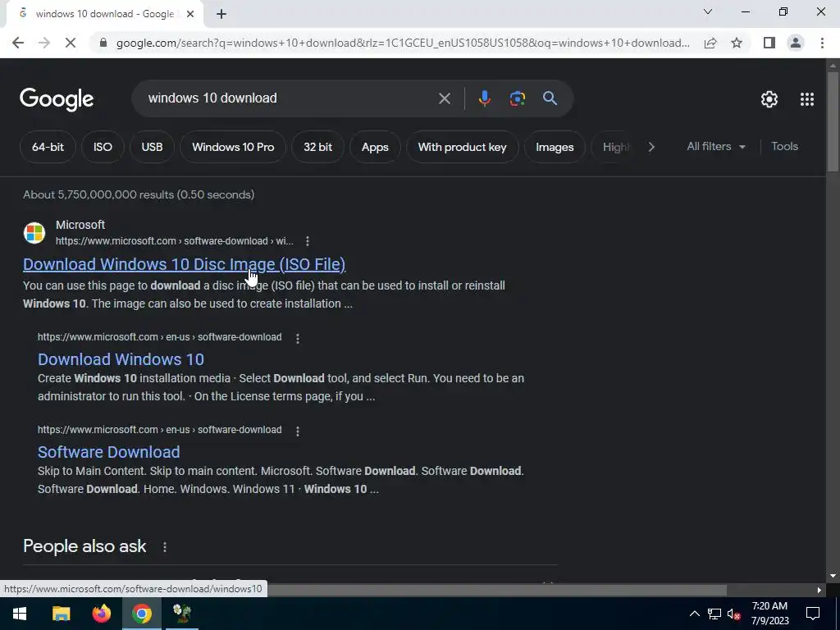Click the Chrome taskbar icon

click(x=141, y=614)
